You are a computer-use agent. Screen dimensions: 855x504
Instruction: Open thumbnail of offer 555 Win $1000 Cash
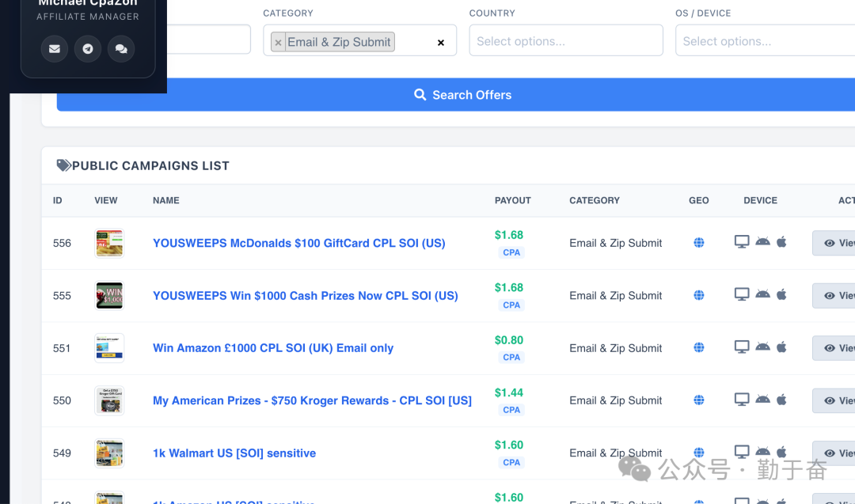point(109,295)
